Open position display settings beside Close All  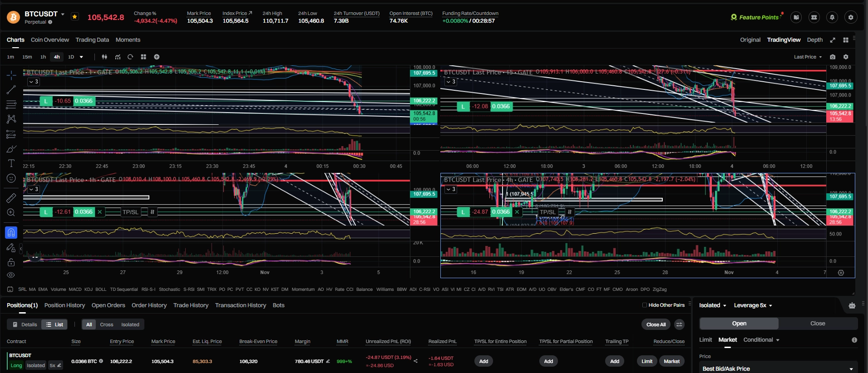pos(679,324)
